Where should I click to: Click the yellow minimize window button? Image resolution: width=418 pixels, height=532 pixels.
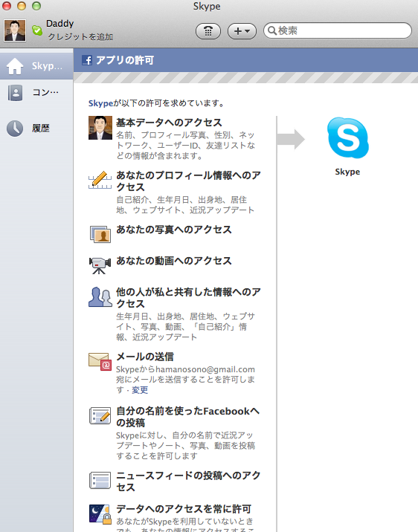pos(22,6)
